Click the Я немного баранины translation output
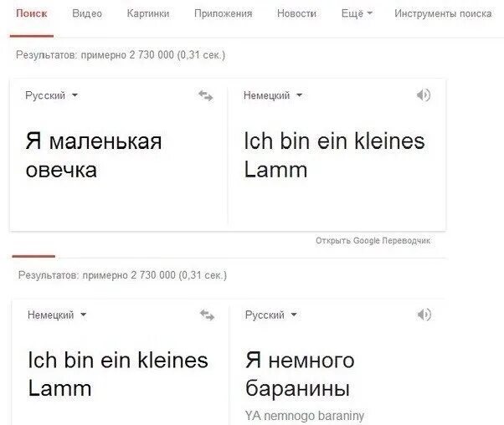 point(300,374)
